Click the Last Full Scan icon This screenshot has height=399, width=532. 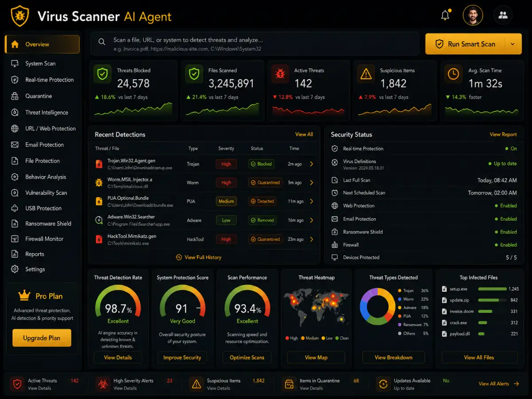coord(335,180)
